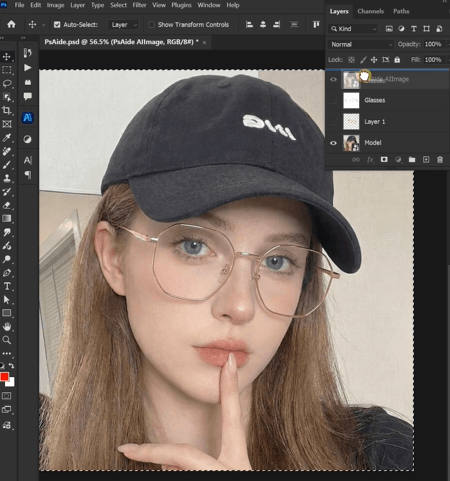Click the delete layer trash icon
450x481 pixels.
[440, 160]
